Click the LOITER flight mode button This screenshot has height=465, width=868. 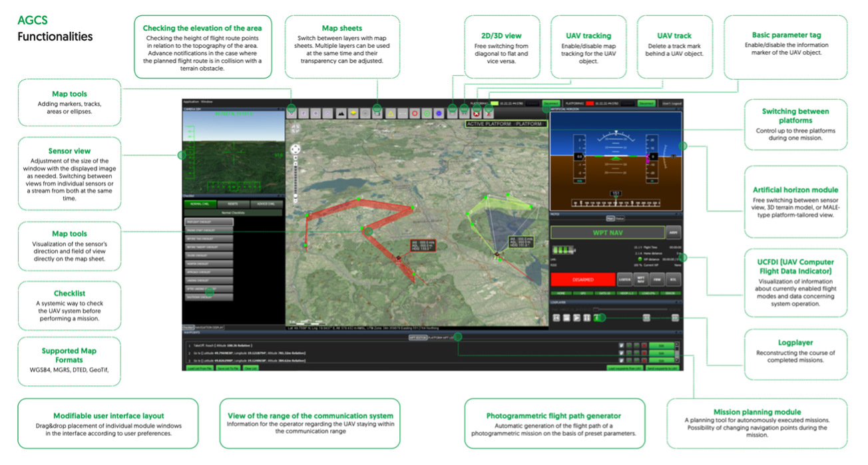624,279
